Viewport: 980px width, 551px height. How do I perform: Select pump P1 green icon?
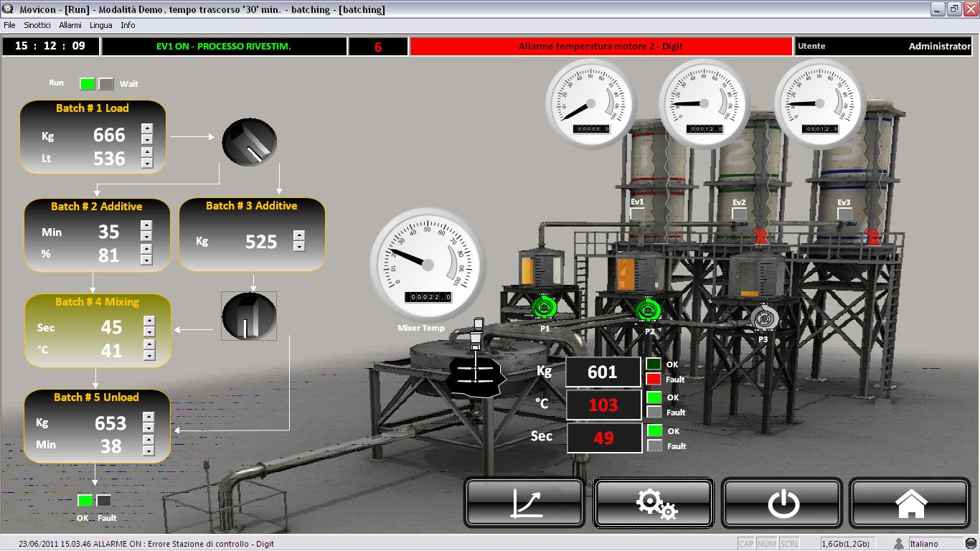coord(545,308)
